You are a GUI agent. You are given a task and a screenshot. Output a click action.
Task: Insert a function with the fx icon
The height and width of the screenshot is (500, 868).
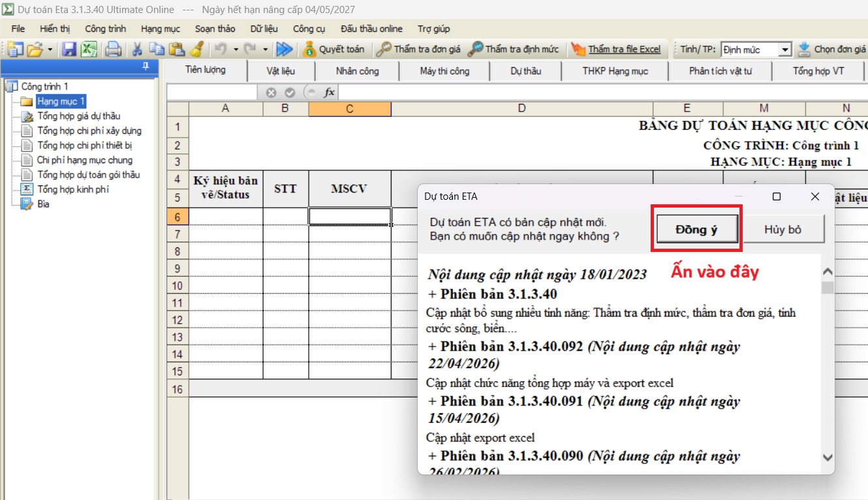point(330,93)
